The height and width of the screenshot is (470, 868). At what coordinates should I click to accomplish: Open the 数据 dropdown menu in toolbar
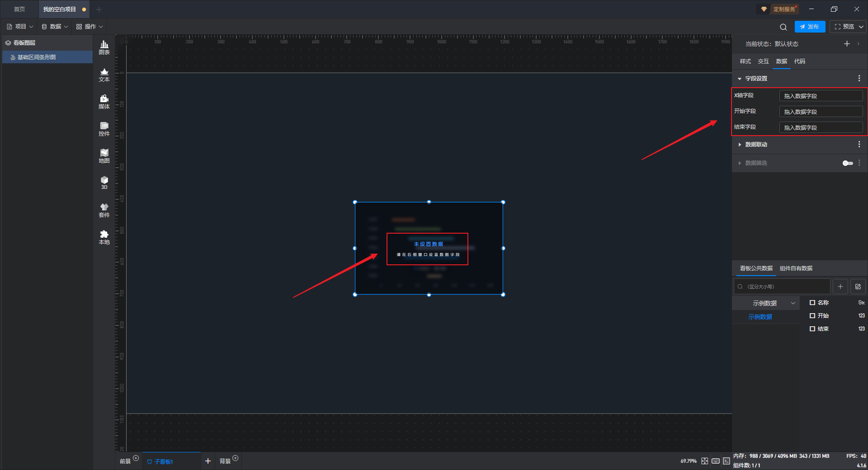tap(55, 27)
